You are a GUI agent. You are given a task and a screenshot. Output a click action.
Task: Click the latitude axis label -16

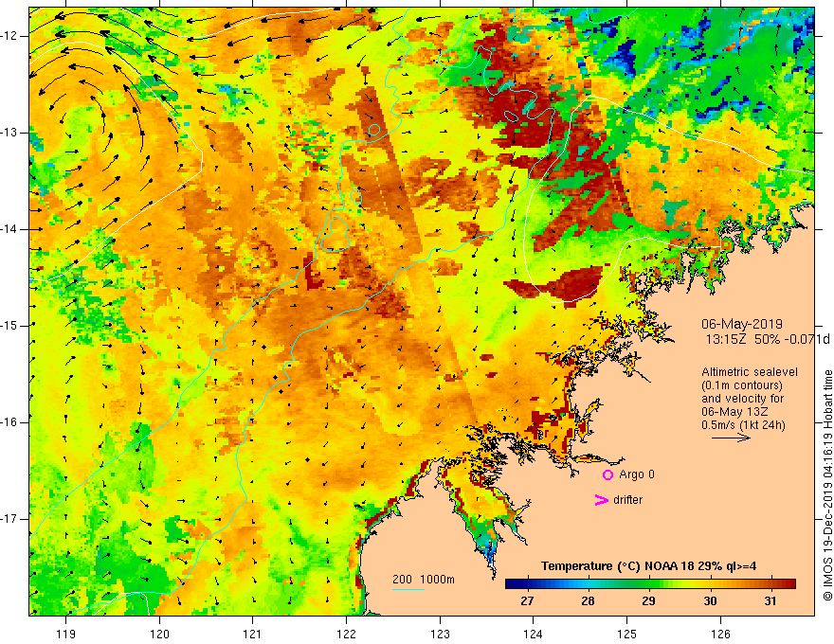click(x=10, y=421)
